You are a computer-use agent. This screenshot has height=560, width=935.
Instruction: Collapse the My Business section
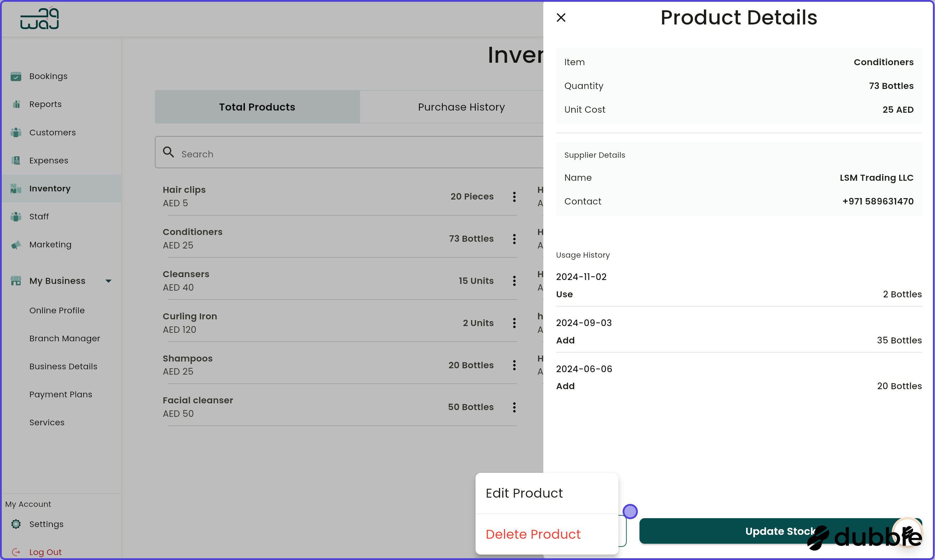(109, 280)
